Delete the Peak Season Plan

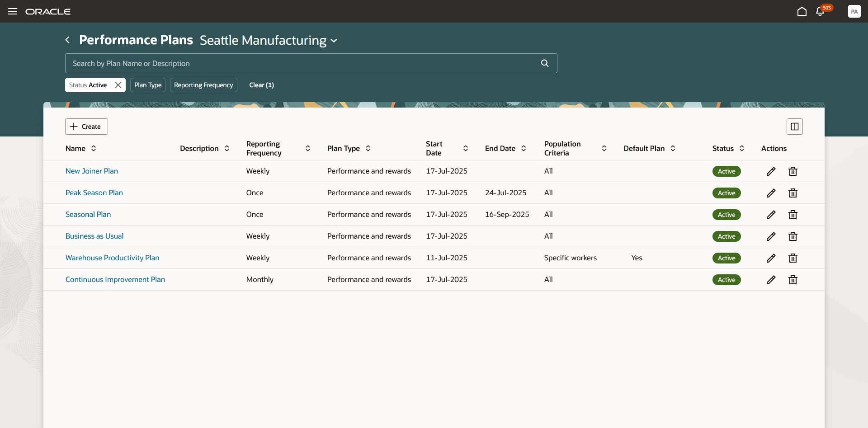pyautogui.click(x=793, y=193)
